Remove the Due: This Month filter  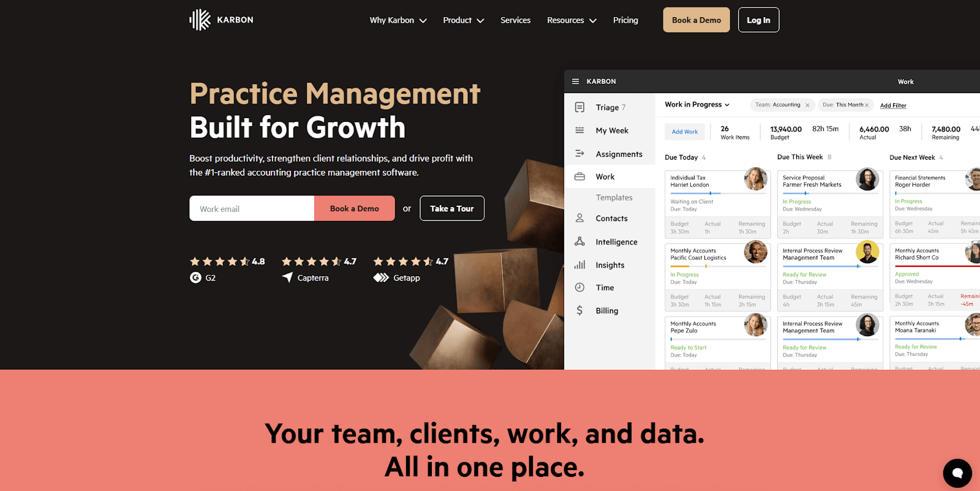867,105
